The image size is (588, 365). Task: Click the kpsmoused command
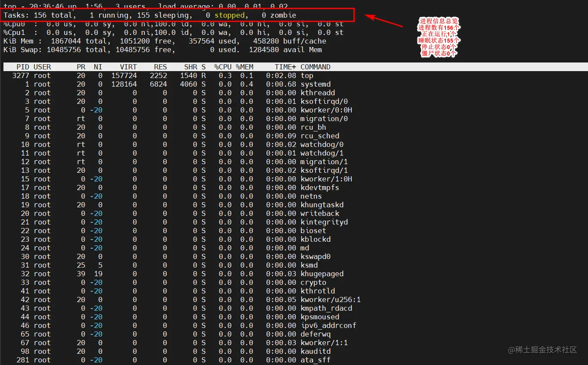320,317
